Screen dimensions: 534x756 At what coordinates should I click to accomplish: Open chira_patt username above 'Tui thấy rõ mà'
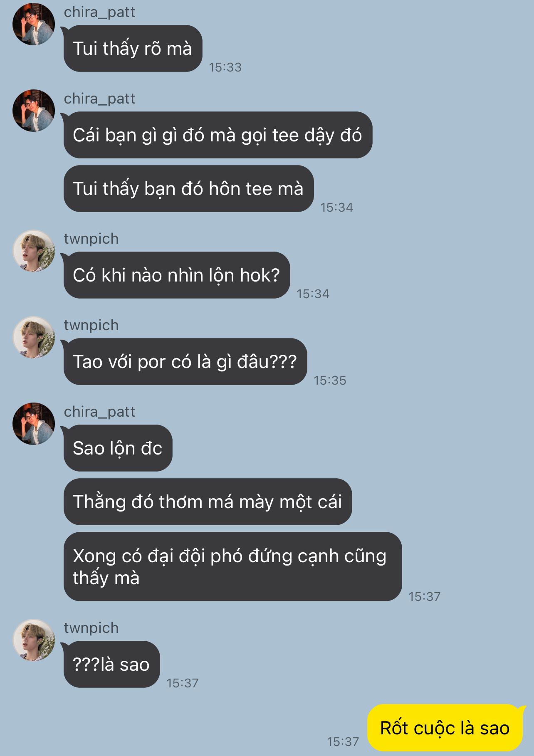tap(99, 12)
